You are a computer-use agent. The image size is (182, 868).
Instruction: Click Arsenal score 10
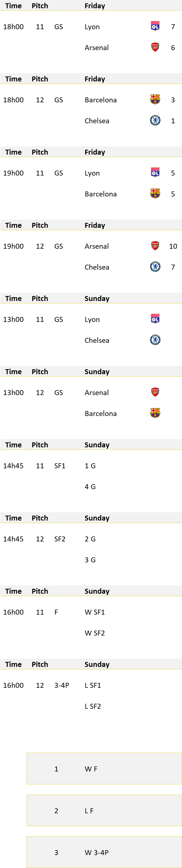tap(173, 246)
